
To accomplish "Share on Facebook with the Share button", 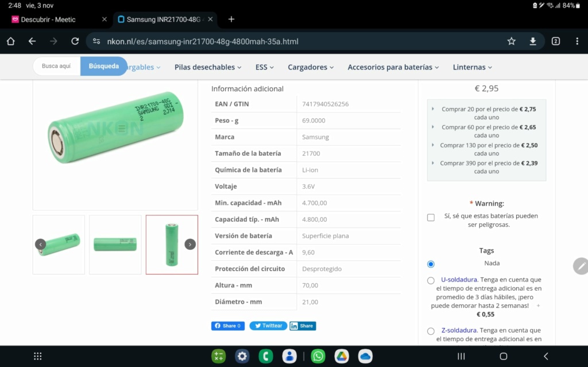I will pyautogui.click(x=227, y=326).
